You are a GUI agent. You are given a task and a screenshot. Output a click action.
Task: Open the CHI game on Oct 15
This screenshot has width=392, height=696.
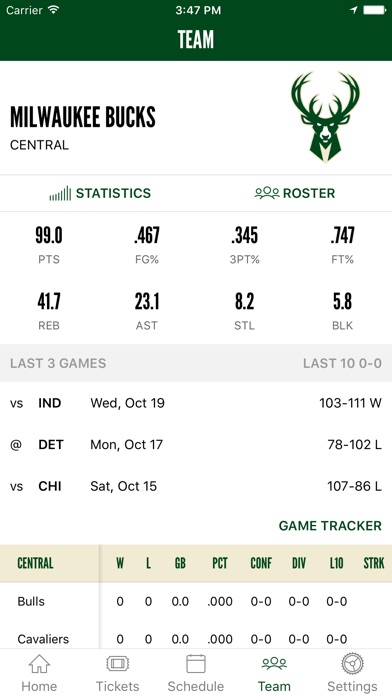[x=196, y=486]
